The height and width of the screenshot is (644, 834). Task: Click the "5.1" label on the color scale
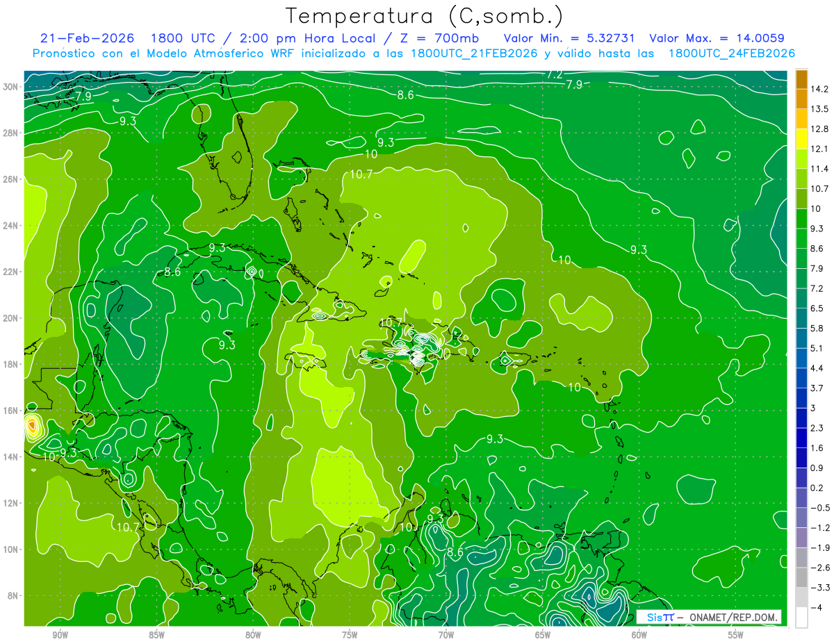coord(817,348)
